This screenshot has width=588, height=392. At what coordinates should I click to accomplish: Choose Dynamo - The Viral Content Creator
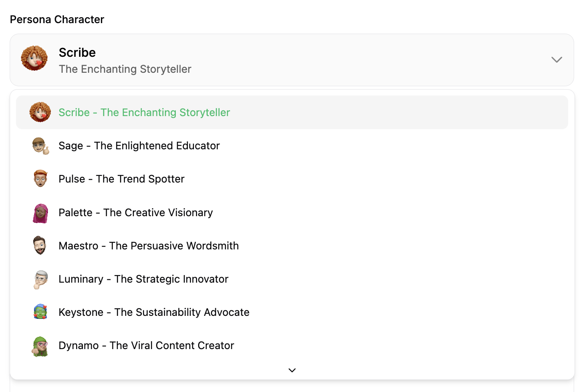click(x=146, y=346)
